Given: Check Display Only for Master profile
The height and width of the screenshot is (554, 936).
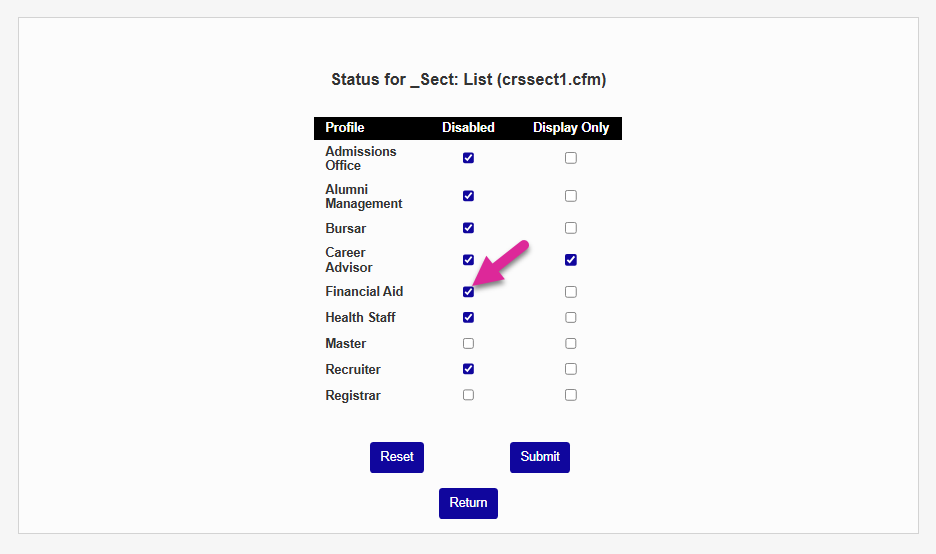Looking at the screenshot, I should click(570, 344).
